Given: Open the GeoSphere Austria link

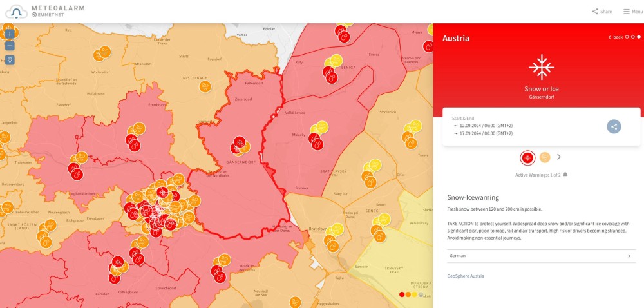Looking at the screenshot, I should (x=466, y=276).
